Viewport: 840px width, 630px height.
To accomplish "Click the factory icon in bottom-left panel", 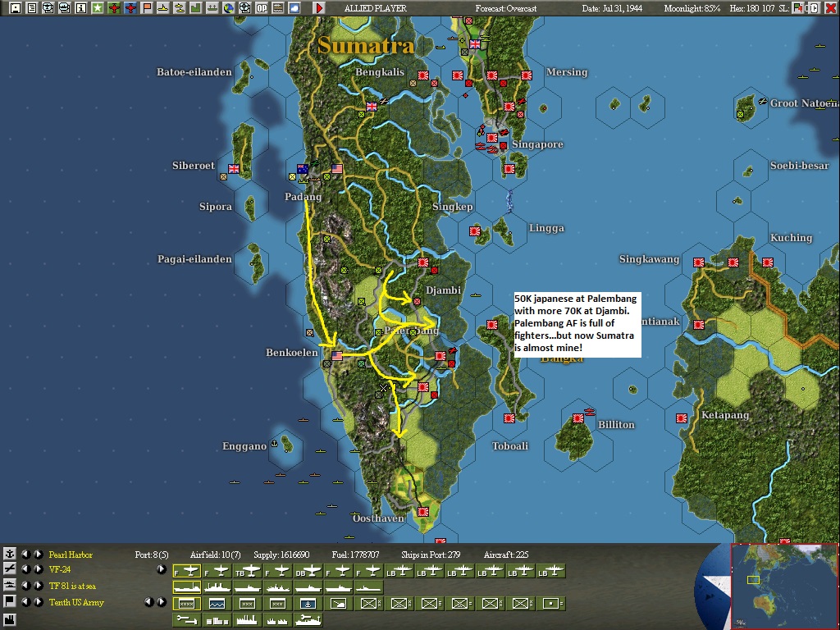I will coord(9,619).
